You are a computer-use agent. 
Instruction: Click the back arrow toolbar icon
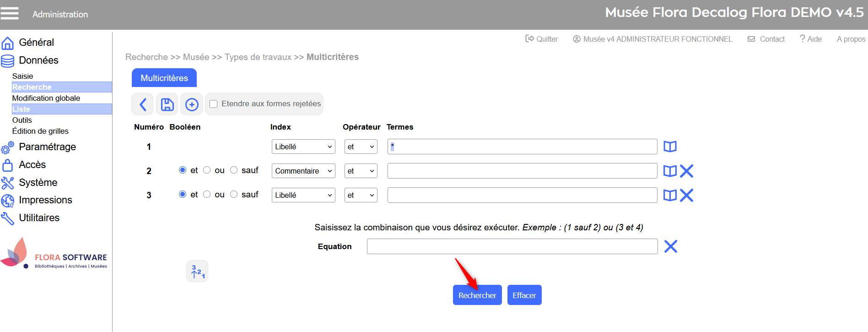143,104
